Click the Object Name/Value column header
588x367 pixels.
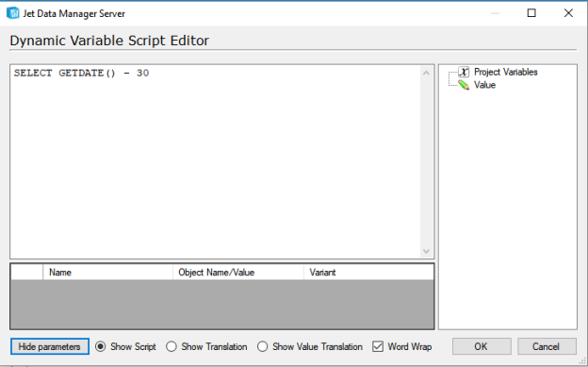click(x=238, y=273)
